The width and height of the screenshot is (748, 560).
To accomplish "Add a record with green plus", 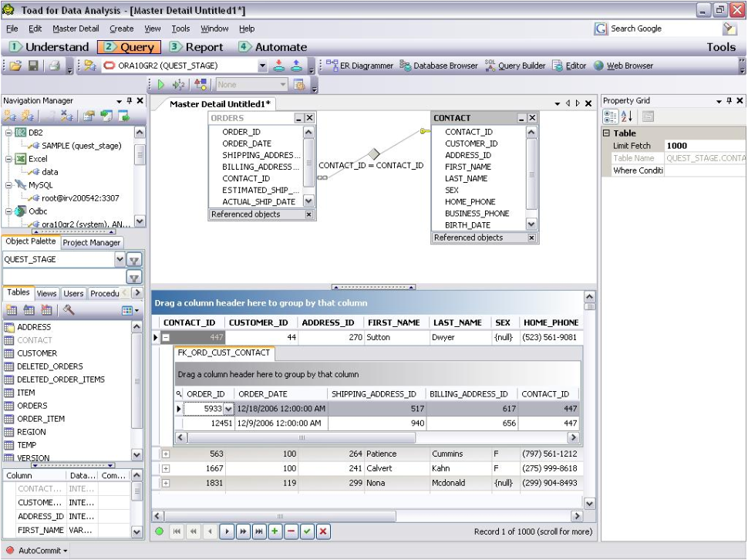I will pyautogui.click(x=275, y=531).
